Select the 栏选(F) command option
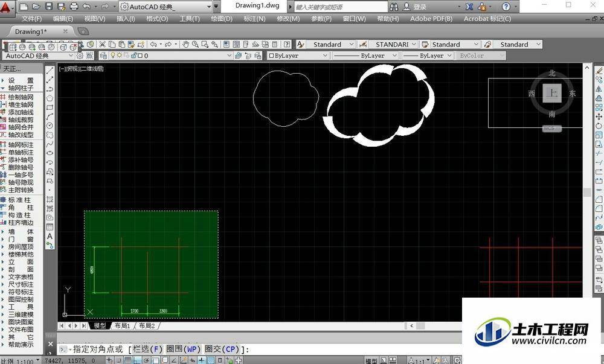 point(147,350)
